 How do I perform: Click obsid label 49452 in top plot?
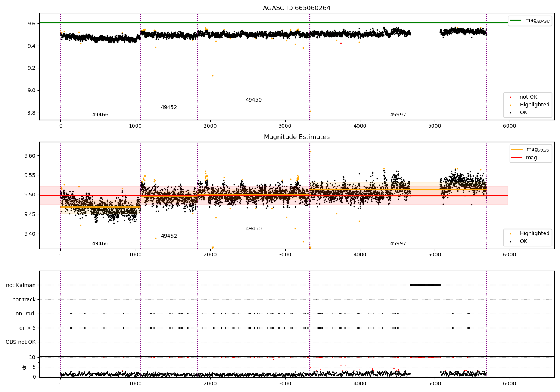pos(169,108)
